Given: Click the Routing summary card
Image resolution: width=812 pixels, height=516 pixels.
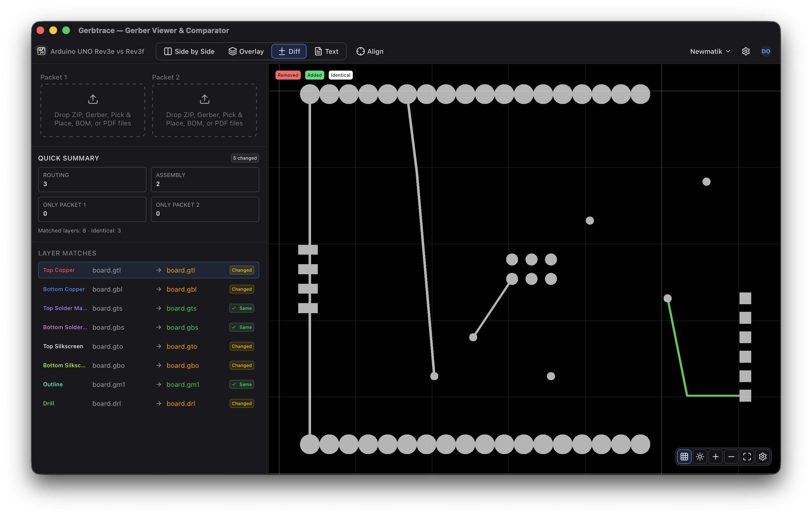Looking at the screenshot, I should [92, 180].
